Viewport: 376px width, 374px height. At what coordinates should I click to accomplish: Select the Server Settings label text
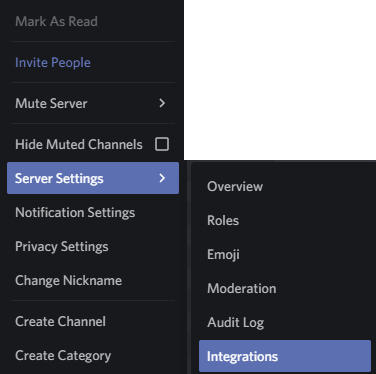tap(59, 178)
